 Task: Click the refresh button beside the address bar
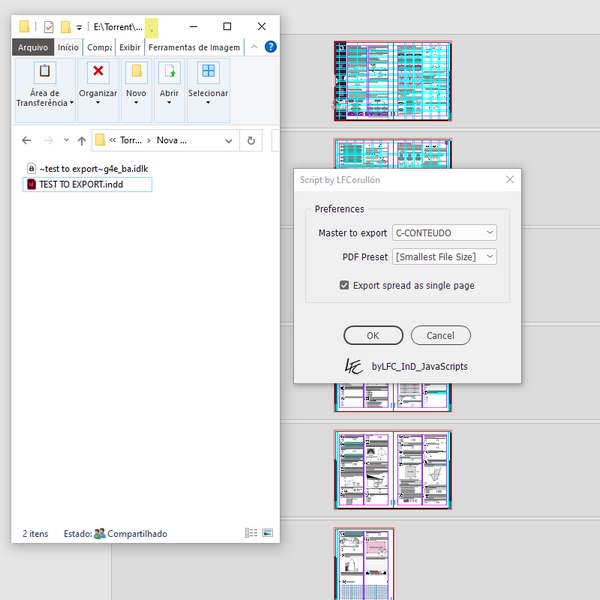pos(251,140)
